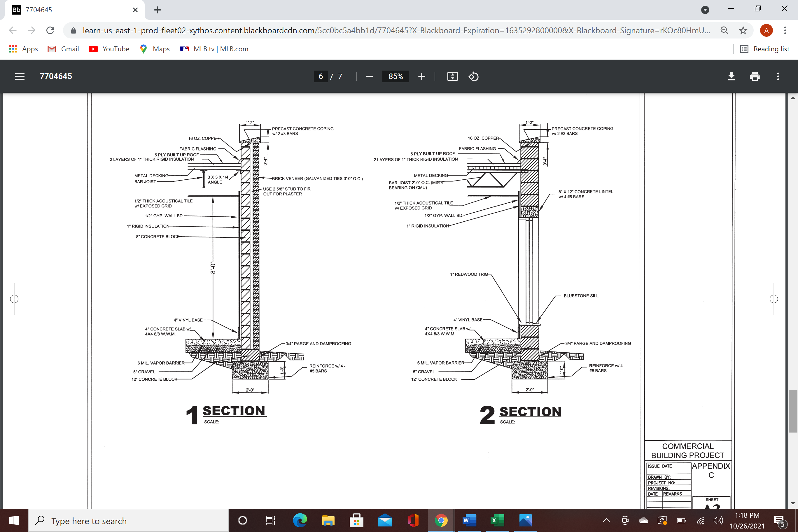Click the vertical scrollbar thumb
Viewport: 798px width, 532px height.
[x=793, y=411]
